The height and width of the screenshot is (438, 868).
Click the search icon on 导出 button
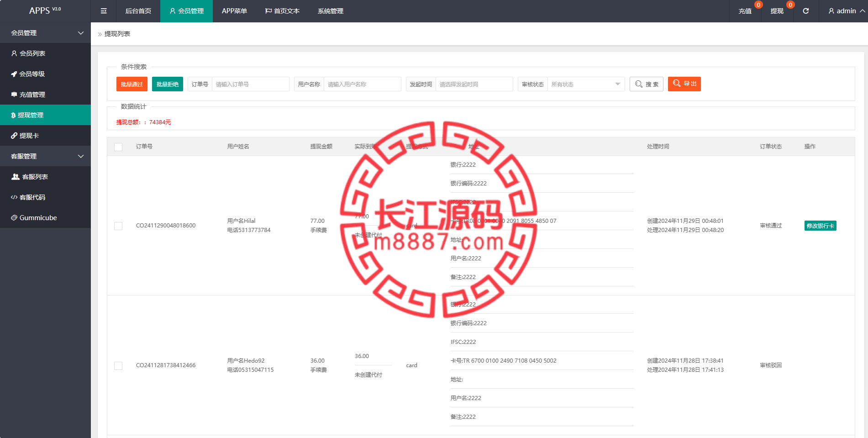coord(677,83)
